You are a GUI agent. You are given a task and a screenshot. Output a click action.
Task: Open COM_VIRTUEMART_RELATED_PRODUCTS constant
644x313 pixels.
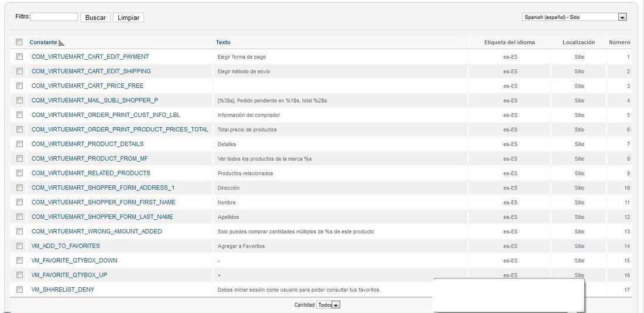(91, 173)
